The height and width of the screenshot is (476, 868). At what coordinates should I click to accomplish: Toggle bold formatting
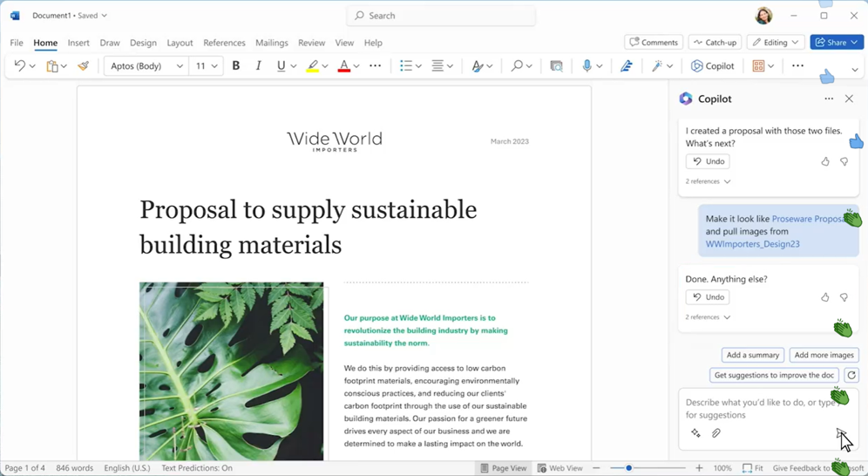[235, 66]
